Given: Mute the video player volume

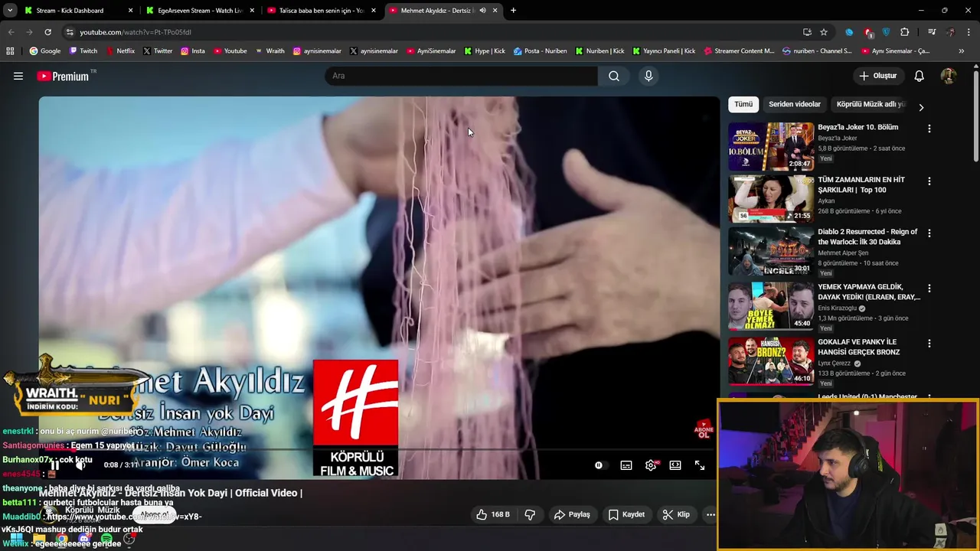Looking at the screenshot, I should tap(80, 465).
